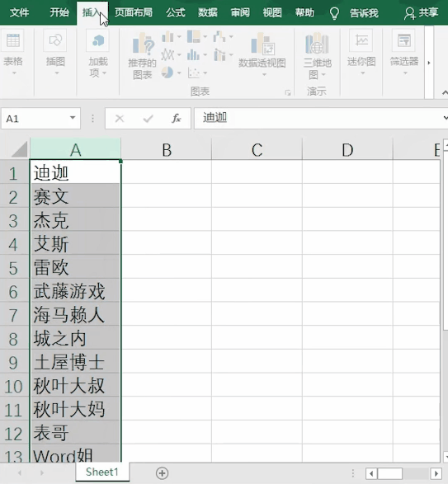
Task: Switch to the 插入 tab
Action: tap(92, 12)
